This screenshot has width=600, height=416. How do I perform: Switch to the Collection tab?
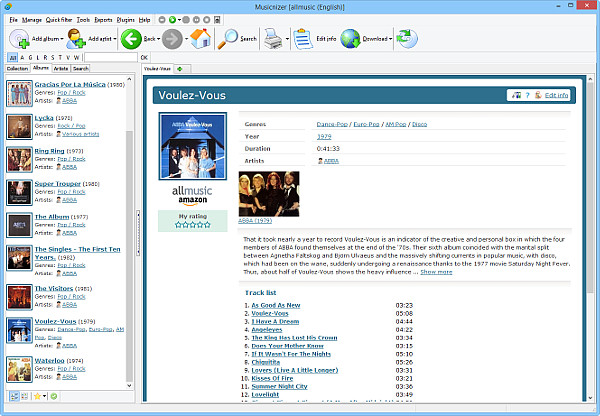18,69
